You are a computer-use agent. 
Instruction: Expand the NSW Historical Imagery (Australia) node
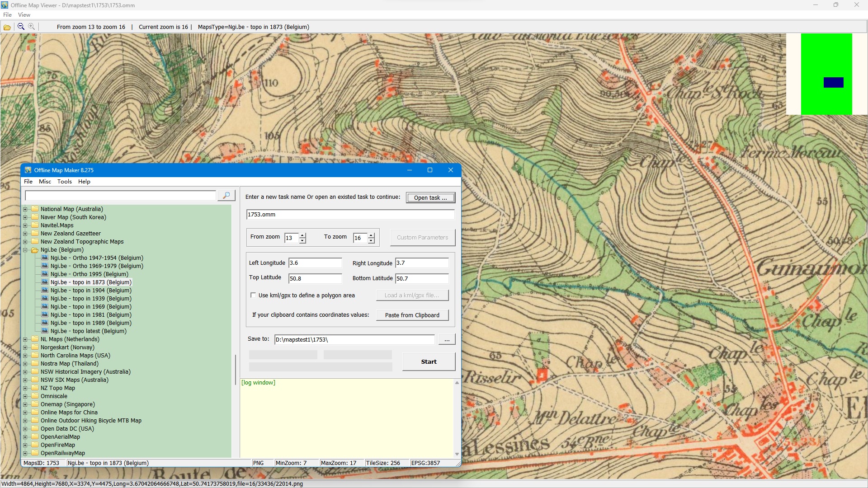click(25, 372)
